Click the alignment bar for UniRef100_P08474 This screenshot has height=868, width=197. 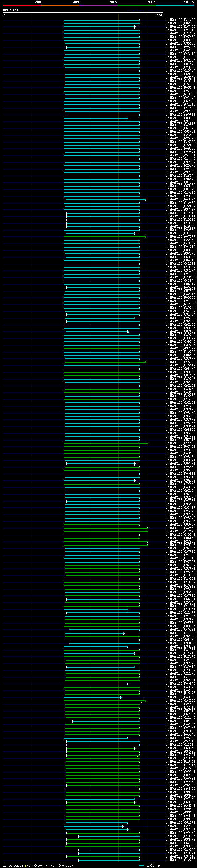click(x=106, y=200)
